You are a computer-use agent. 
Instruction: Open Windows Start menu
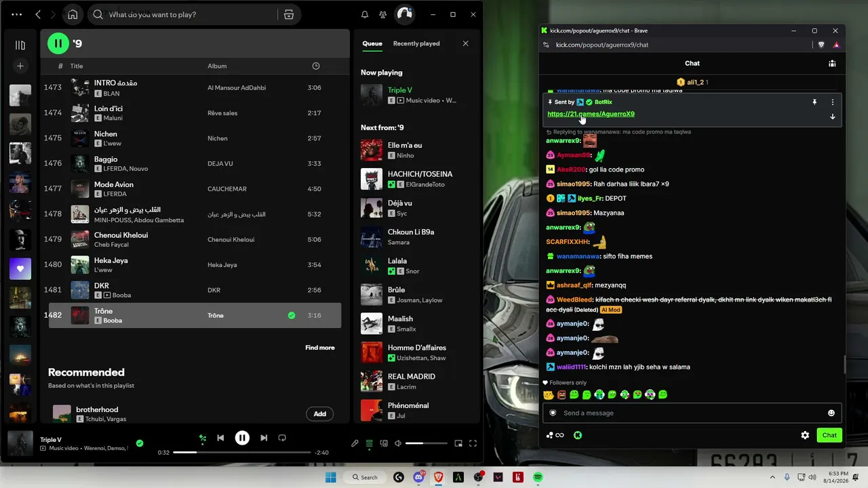pyautogui.click(x=330, y=477)
